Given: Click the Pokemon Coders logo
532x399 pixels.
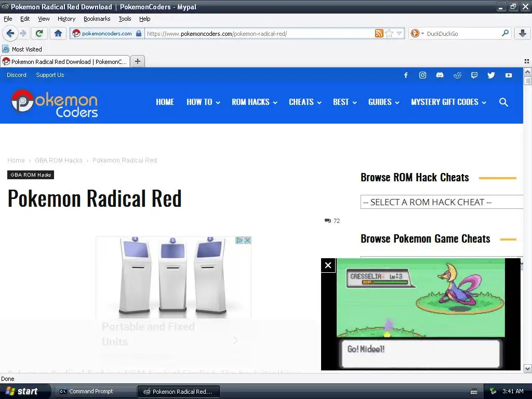Looking at the screenshot, I should [54, 103].
